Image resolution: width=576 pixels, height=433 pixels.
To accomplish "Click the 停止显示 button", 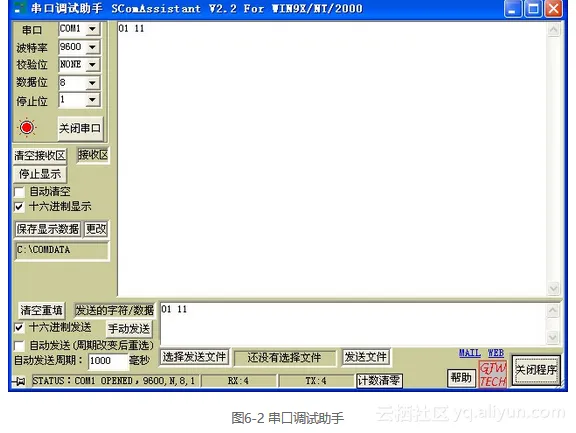I will pos(40,174).
